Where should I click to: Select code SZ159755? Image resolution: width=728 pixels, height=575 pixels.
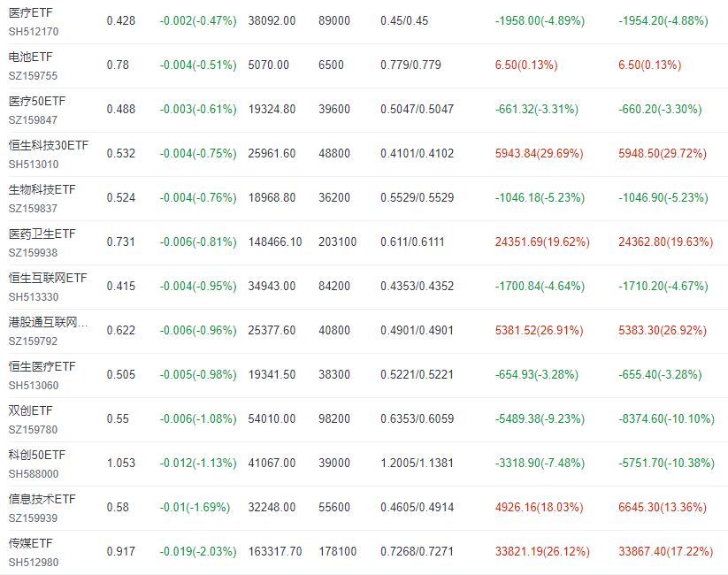(x=33, y=76)
